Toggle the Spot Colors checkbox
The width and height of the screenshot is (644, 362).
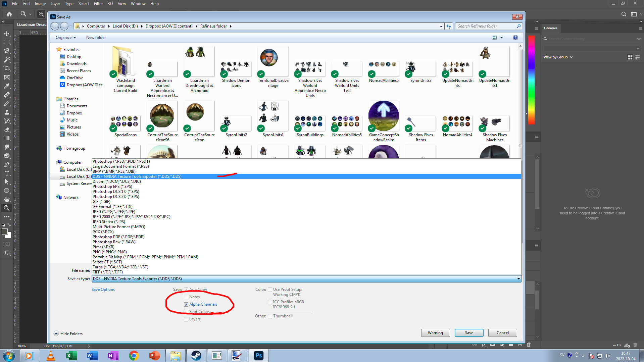click(186, 312)
